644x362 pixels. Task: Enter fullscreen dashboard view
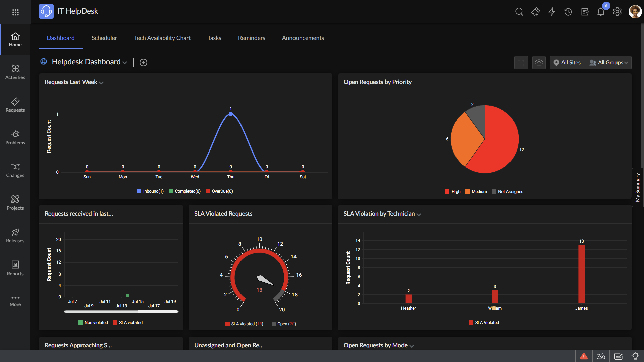[x=521, y=63]
